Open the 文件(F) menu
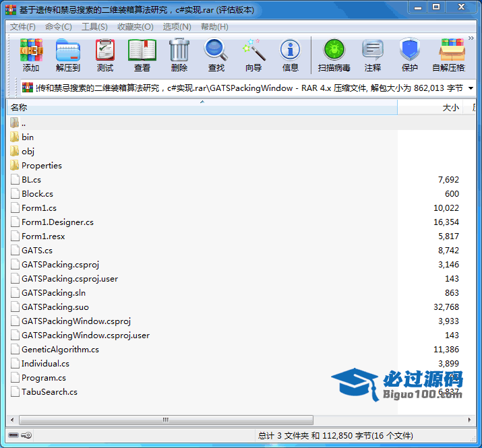The width and height of the screenshot is (482, 448). pyautogui.click(x=22, y=27)
